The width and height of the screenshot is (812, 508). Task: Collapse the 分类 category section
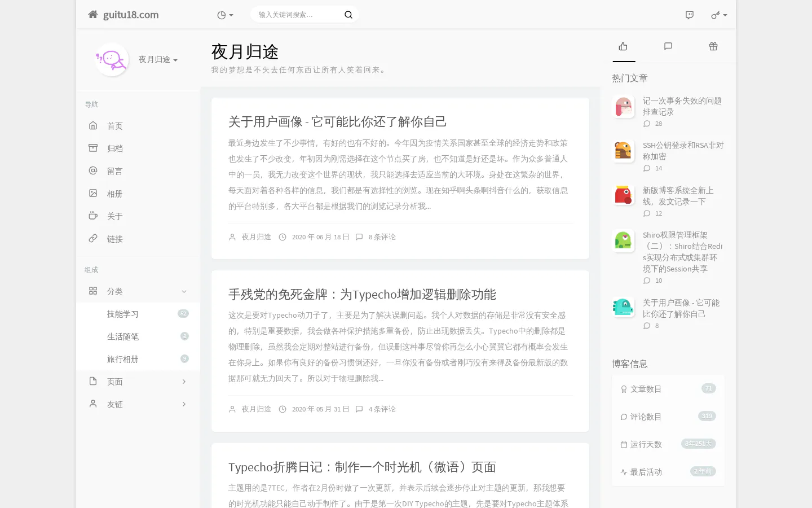coord(138,291)
